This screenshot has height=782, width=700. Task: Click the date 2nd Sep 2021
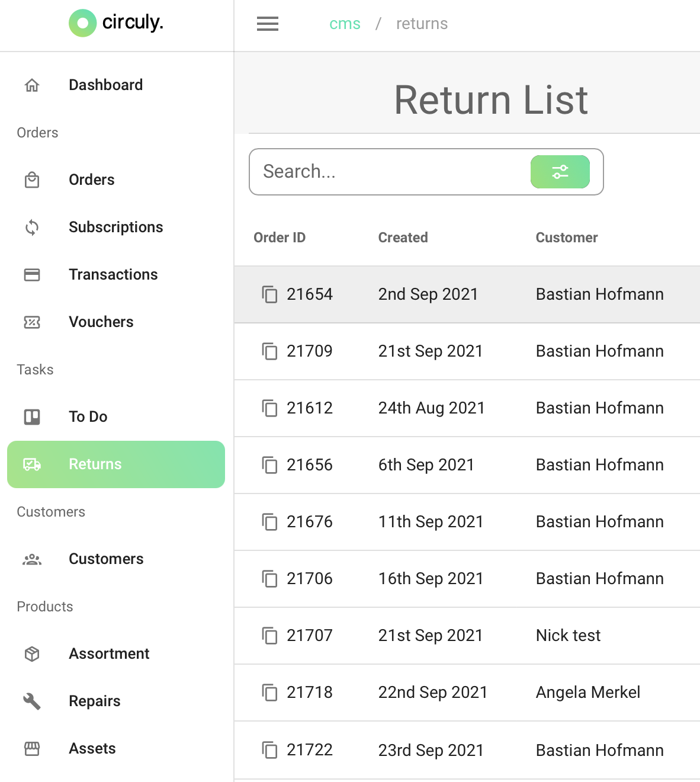point(428,294)
